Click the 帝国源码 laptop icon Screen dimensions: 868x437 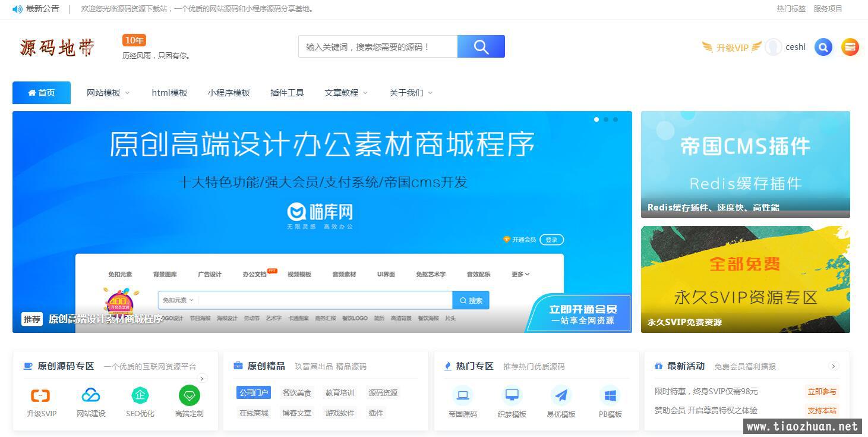[x=462, y=395]
